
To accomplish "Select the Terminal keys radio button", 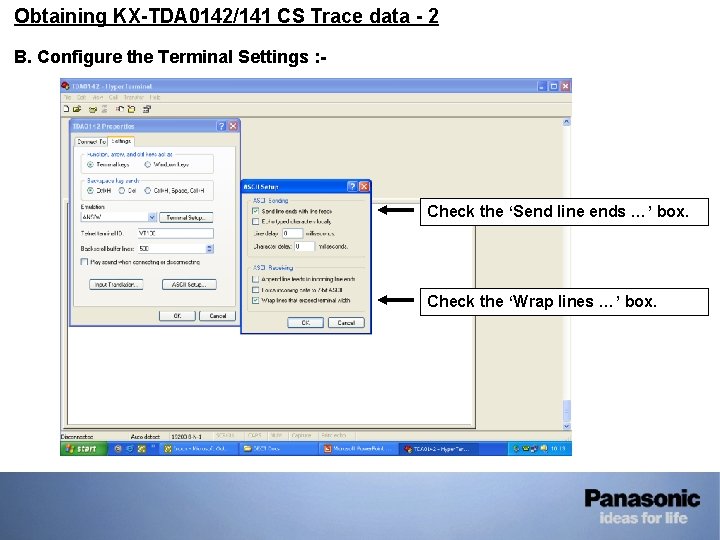I will point(90,164).
